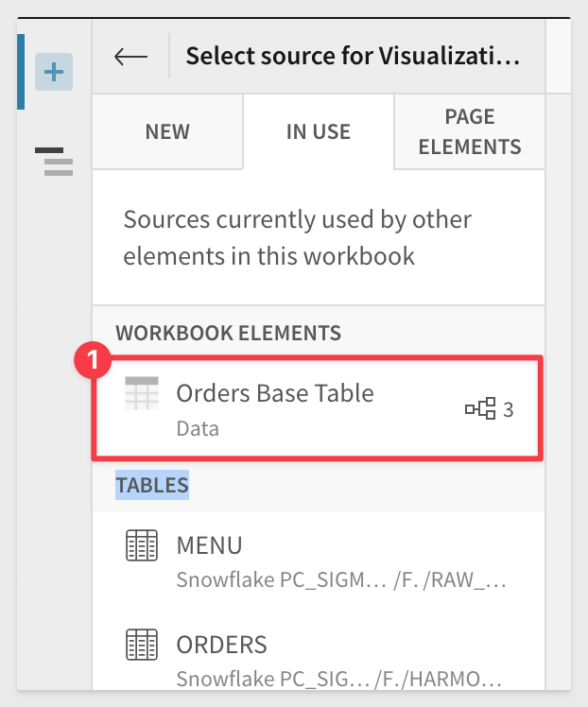
Task: Pick the ORDERS table name
Action: tap(222, 645)
